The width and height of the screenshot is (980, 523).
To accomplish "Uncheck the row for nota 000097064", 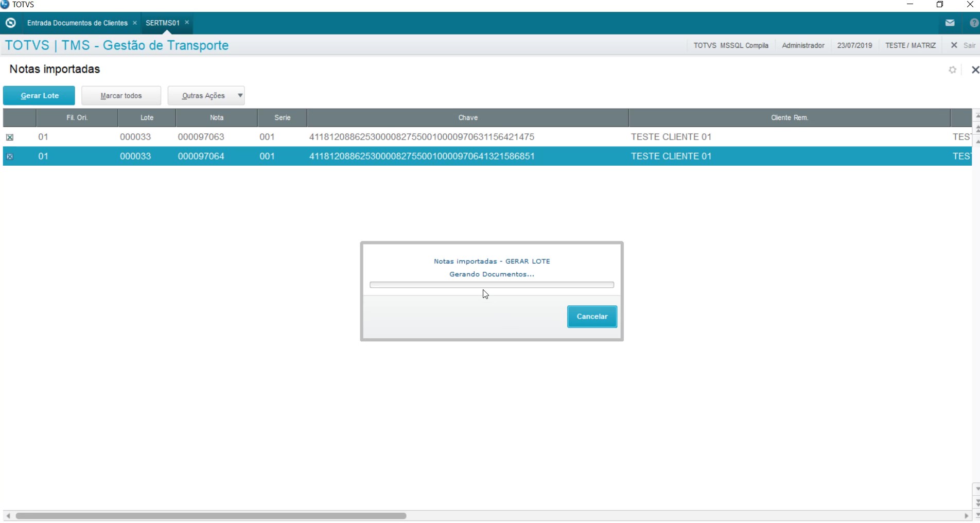I will (x=9, y=156).
